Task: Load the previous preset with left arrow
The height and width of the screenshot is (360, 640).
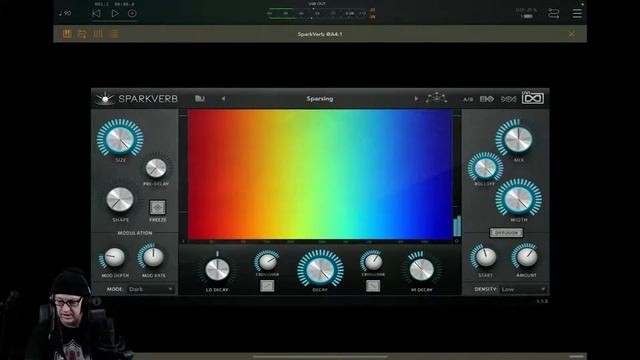Action: tap(223, 98)
